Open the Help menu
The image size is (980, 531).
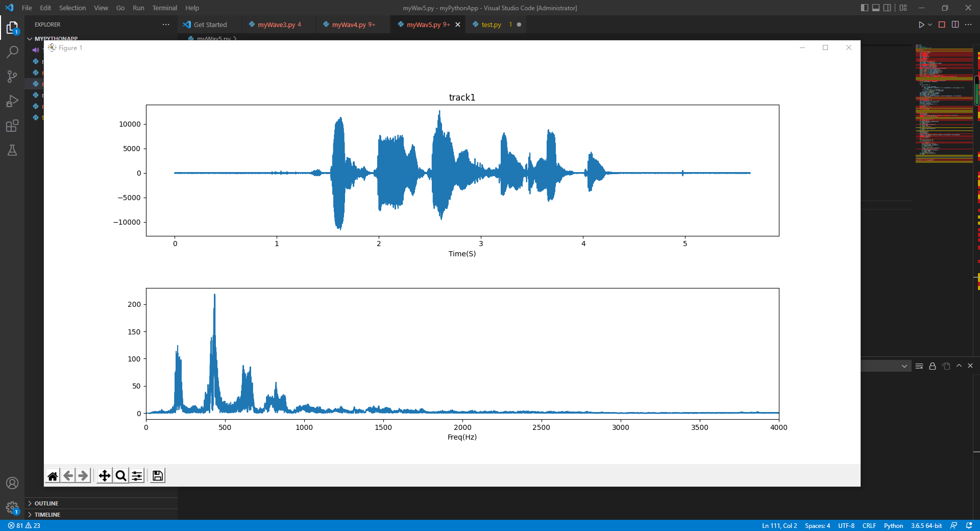[192, 8]
